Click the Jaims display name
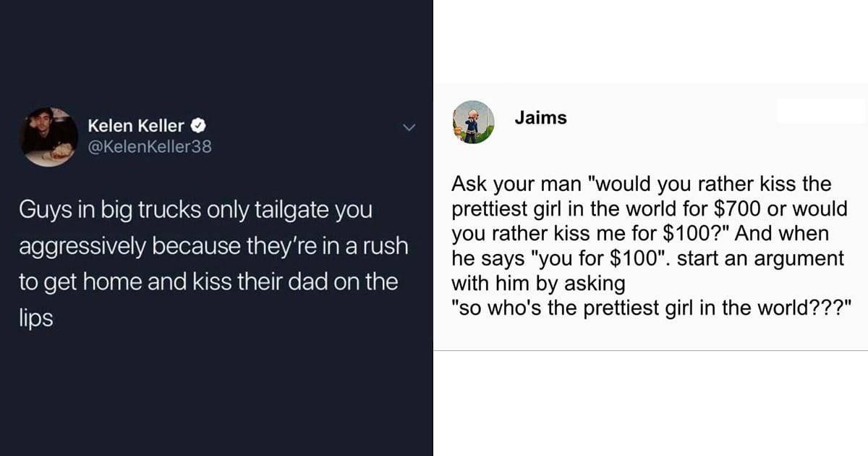This screenshot has width=868, height=456. [x=541, y=118]
